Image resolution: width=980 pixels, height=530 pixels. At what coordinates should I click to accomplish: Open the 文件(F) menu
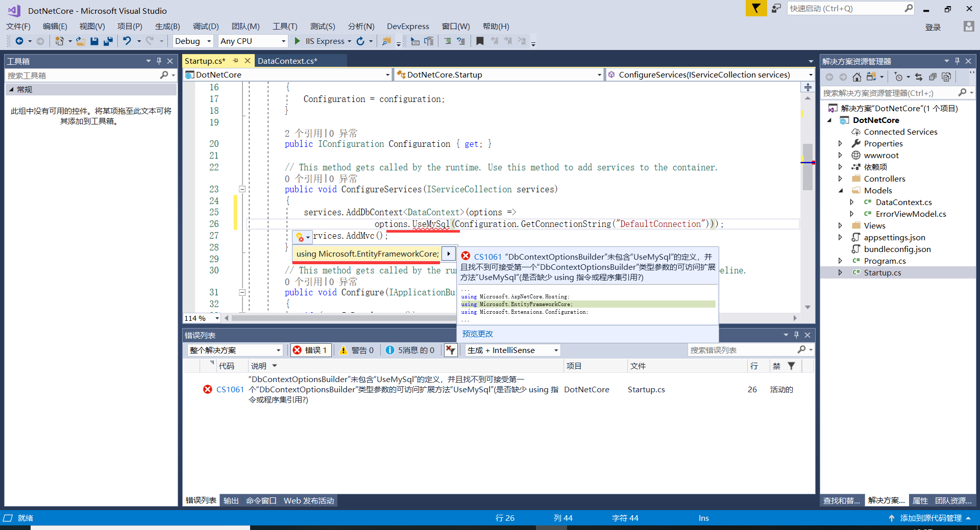[x=18, y=26]
